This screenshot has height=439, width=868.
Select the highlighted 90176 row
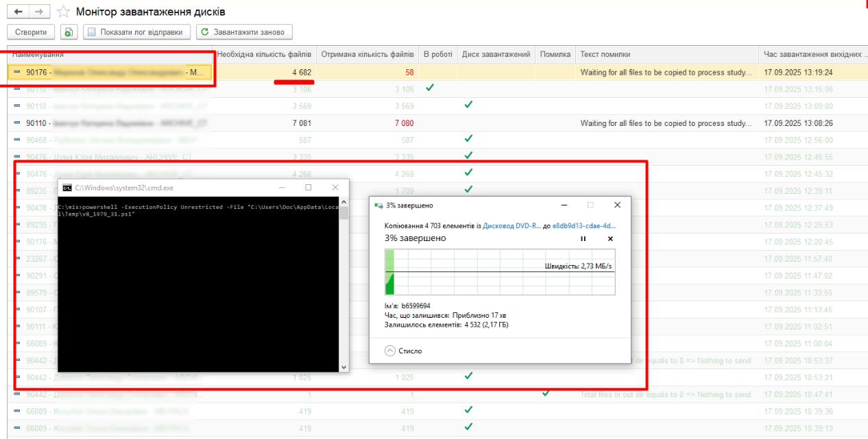click(x=110, y=72)
